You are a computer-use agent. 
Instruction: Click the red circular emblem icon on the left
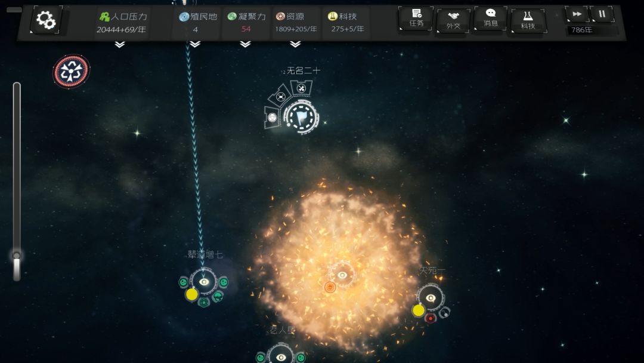(x=71, y=71)
